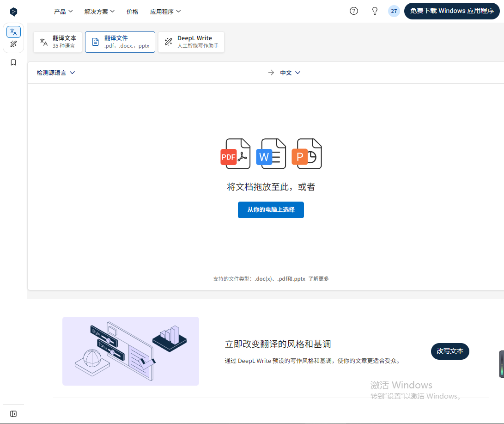Go to the 价格 pricing page
This screenshot has width=504, height=424.
pos(132,12)
